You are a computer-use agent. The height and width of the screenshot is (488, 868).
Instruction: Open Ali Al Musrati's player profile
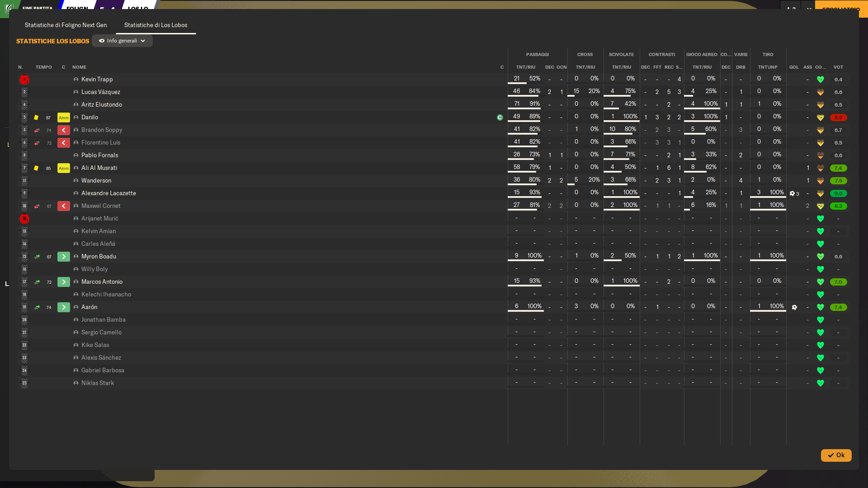(x=99, y=168)
